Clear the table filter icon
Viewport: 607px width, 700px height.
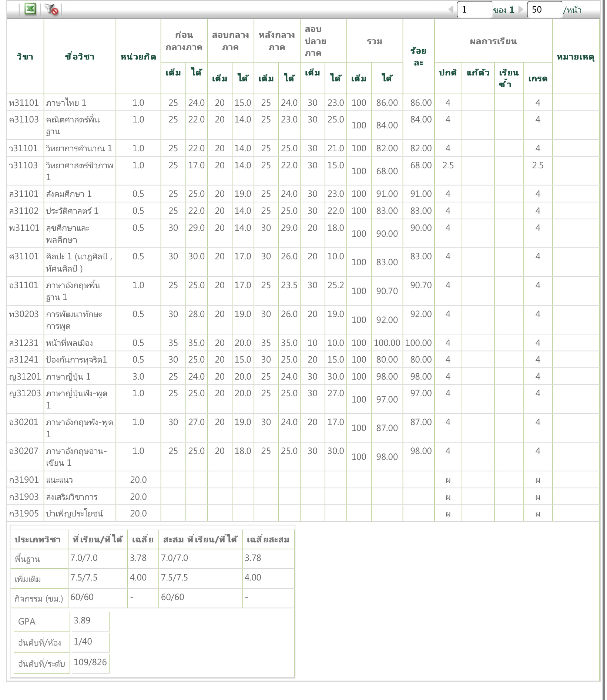pyautogui.click(x=51, y=9)
